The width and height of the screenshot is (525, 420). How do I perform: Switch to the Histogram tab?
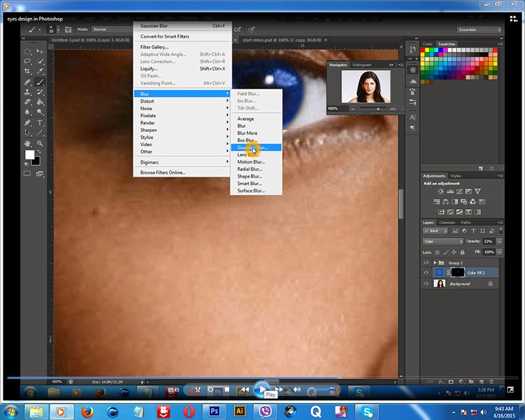(362, 65)
